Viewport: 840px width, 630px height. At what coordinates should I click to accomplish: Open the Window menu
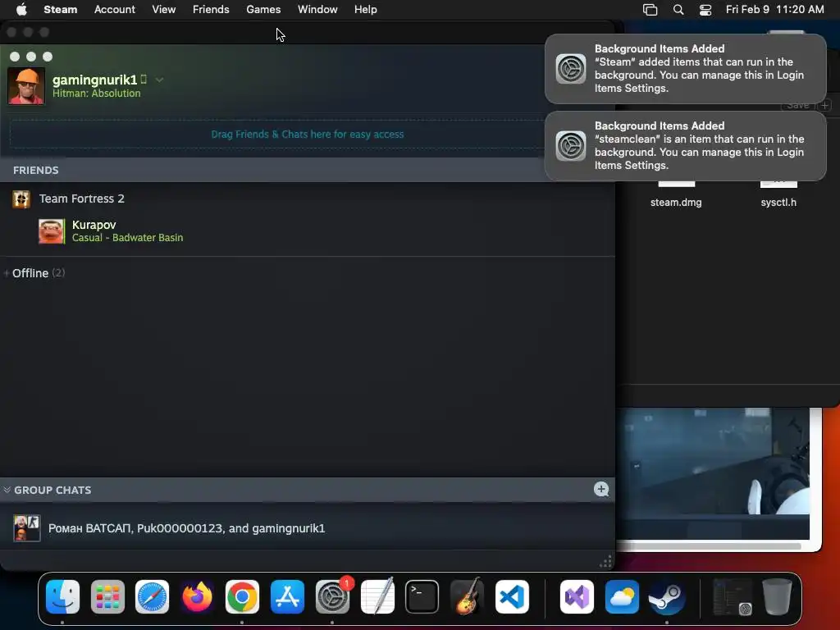[317, 10]
